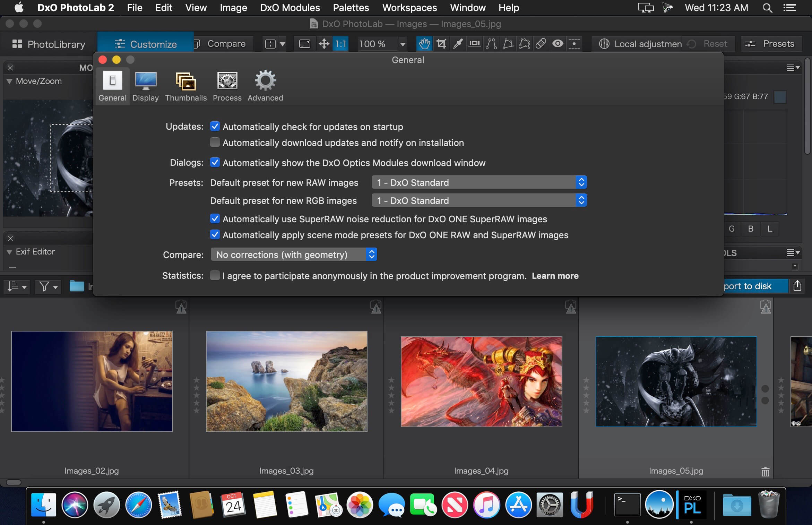Open the Workspaces menu

pyautogui.click(x=409, y=8)
